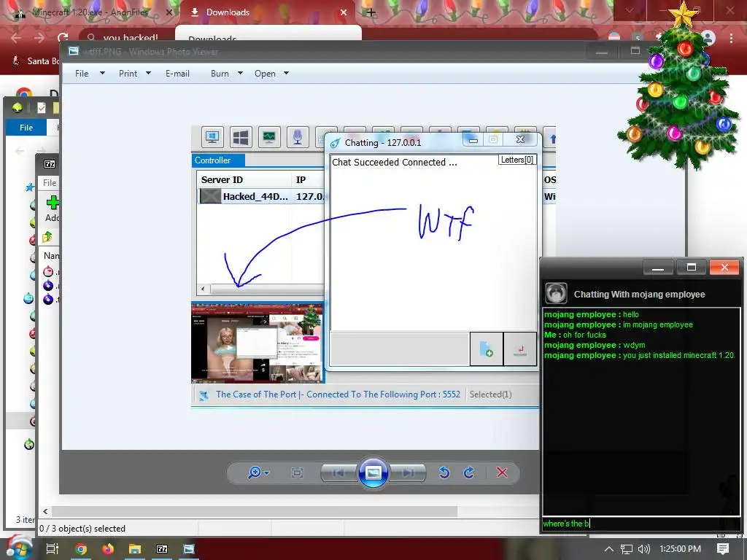Click the Actual size icon in Photo Viewer
This screenshot has width=747, height=560.
tap(297, 472)
